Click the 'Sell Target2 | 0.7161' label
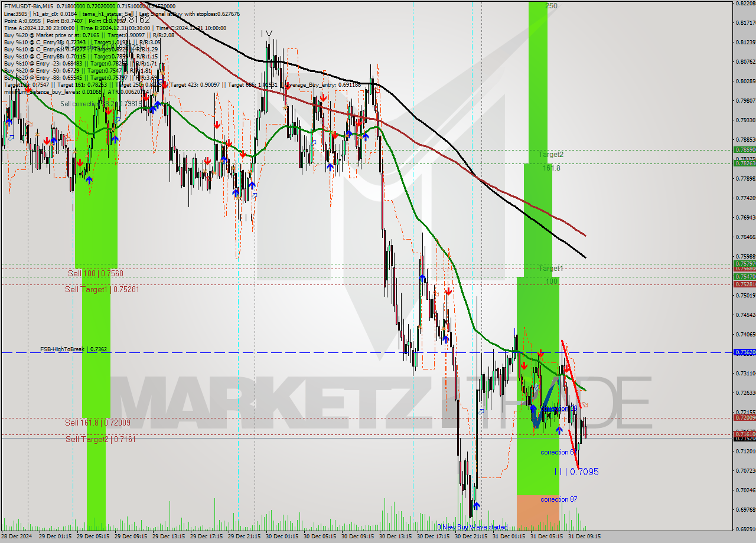The width and height of the screenshot is (756, 543). (x=100, y=439)
